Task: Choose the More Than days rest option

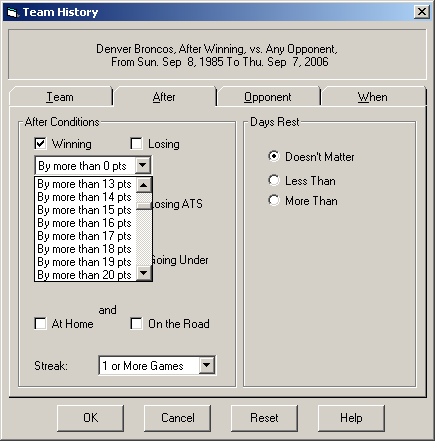Action: (274, 201)
